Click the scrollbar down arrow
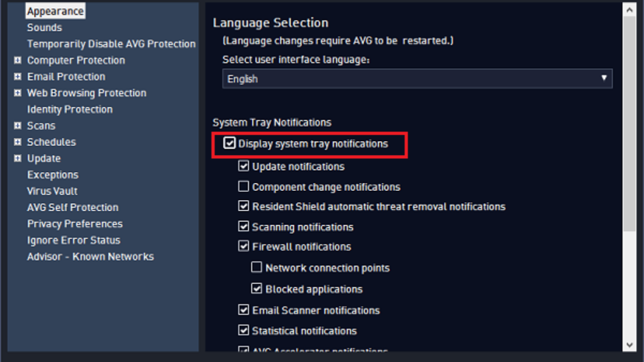The image size is (644, 362). point(630,345)
